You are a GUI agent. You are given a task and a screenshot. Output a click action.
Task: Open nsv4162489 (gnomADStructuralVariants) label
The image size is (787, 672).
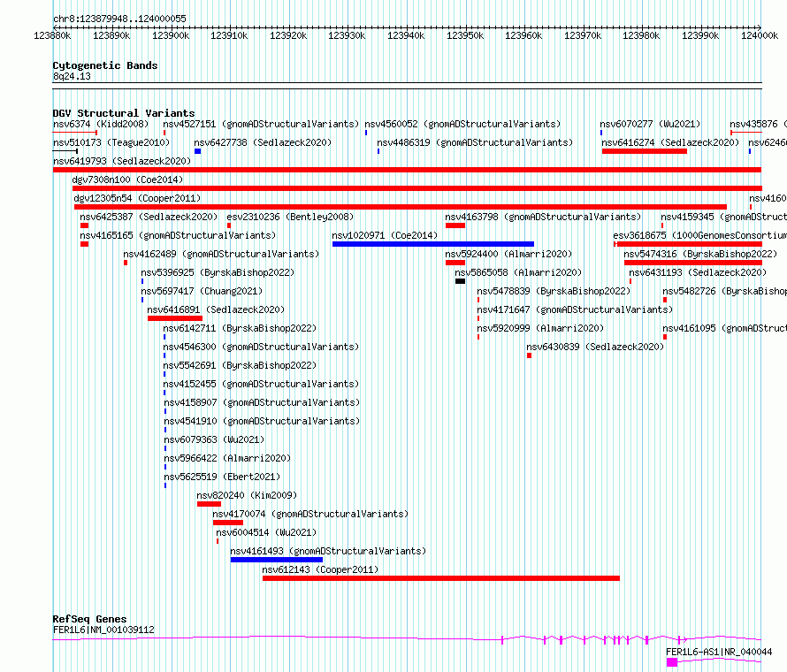[221, 254]
